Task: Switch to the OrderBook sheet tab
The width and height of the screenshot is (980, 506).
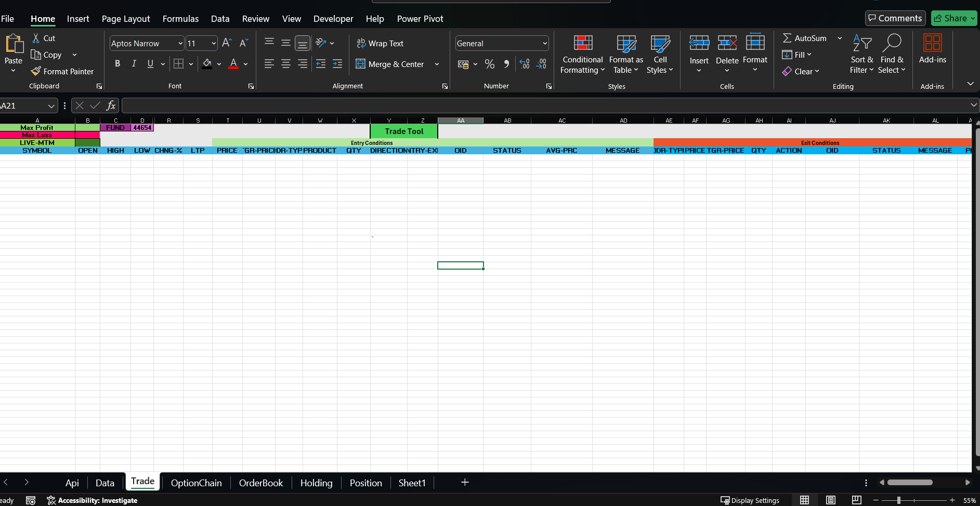Action: point(261,483)
